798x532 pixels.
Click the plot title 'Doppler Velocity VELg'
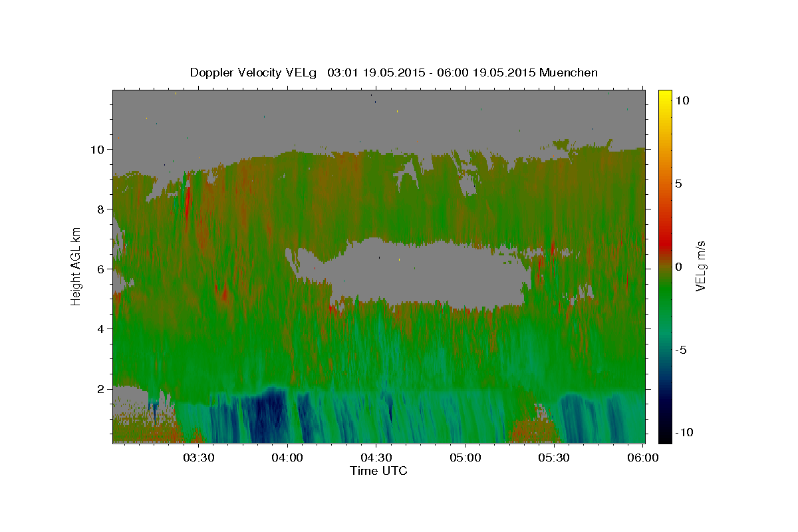255,72
